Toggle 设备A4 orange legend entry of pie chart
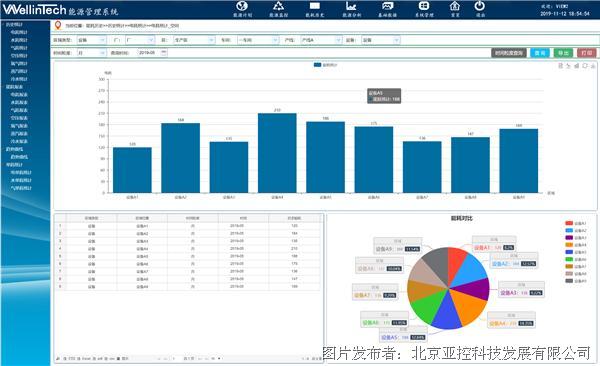Screen dimensions: 600x366 pyautogui.click(x=576, y=245)
